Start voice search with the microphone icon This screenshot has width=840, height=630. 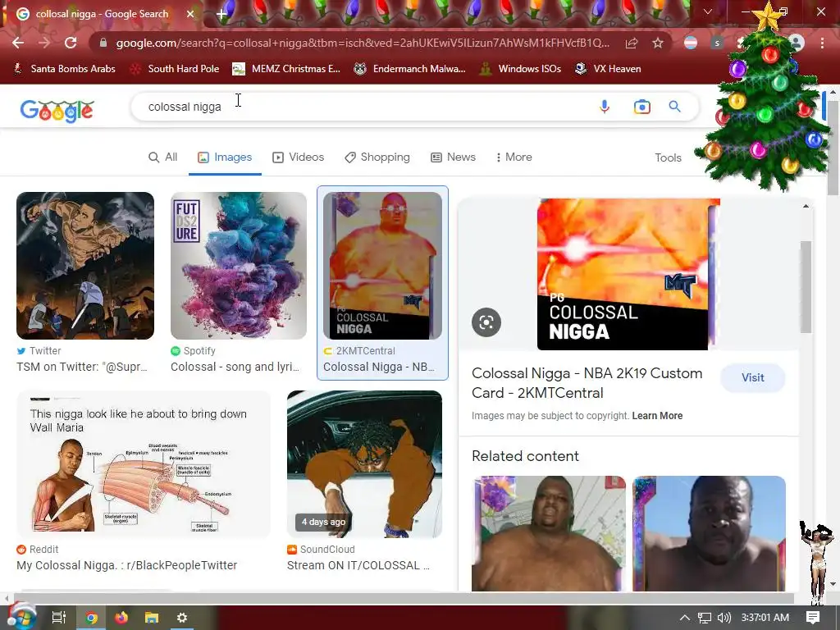pyautogui.click(x=605, y=107)
